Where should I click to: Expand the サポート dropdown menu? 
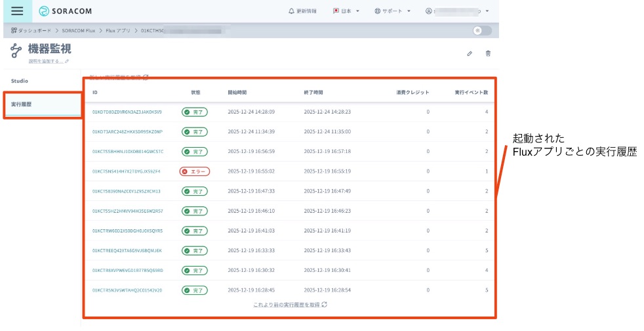tap(392, 11)
